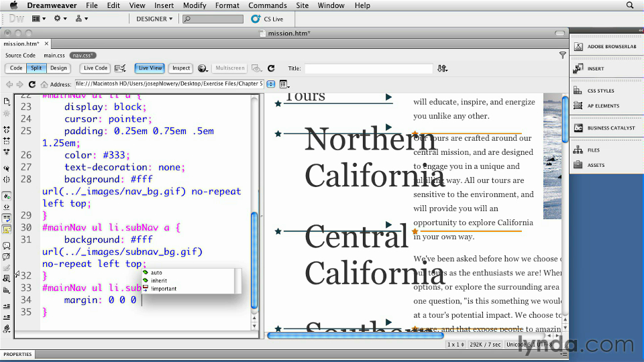Click into the Title input field
The image size is (644, 362).
point(369,68)
